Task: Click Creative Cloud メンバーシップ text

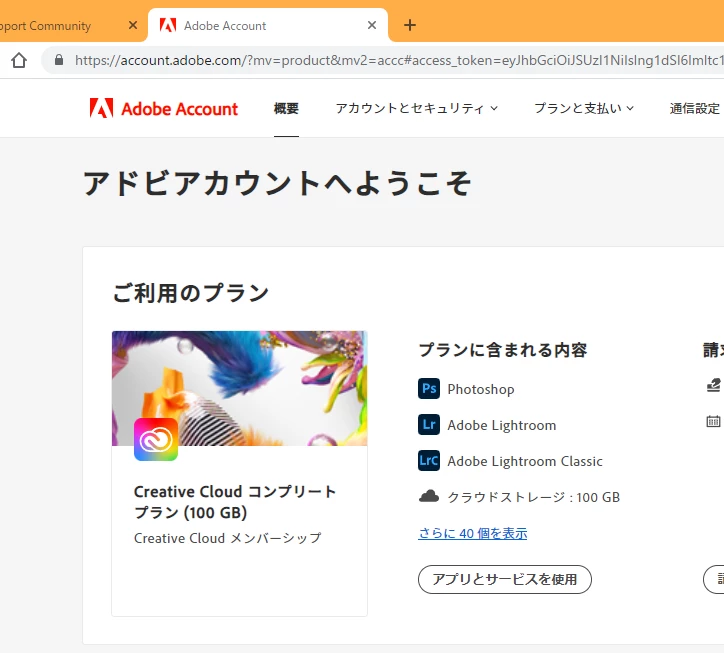Action: tap(228, 538)
